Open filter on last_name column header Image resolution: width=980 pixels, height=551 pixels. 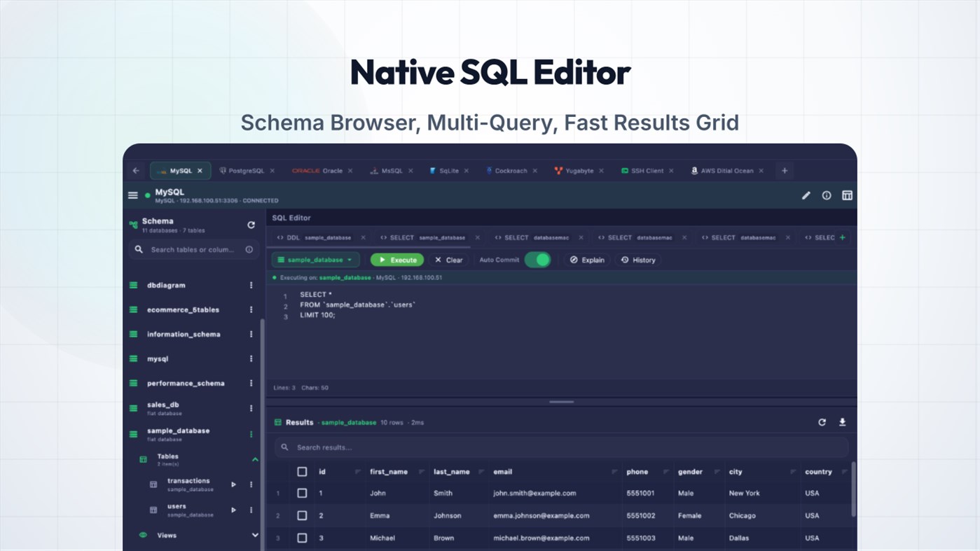[481, 472]
